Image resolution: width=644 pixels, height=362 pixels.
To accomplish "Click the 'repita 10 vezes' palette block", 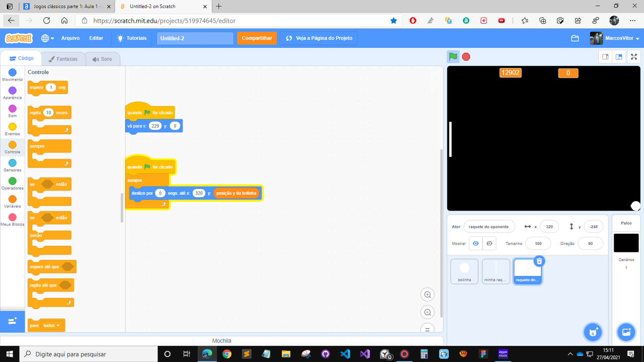I will pos(36,113).
